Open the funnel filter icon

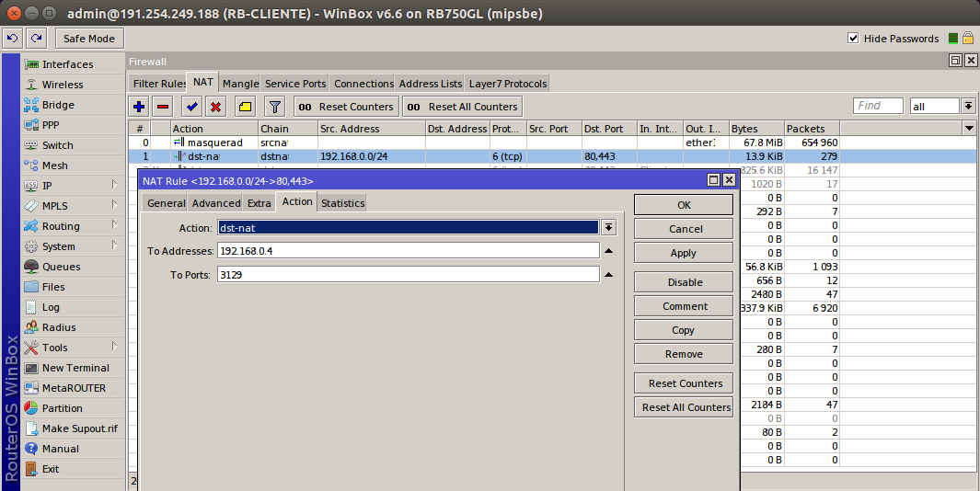tap(274, 107)
